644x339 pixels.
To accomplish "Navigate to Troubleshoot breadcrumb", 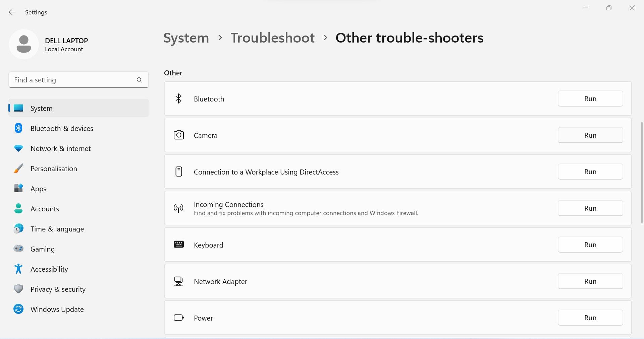I will (272, 38).
